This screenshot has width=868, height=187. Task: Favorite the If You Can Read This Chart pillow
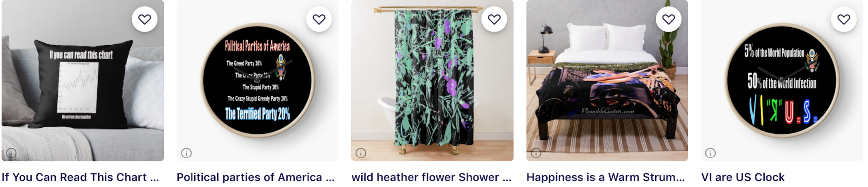145,19
